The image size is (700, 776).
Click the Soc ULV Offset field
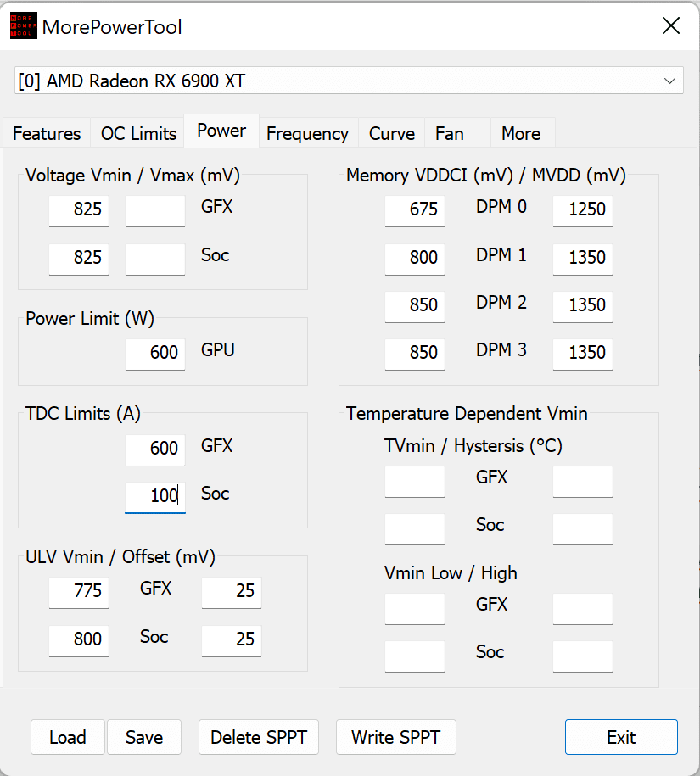(x=231, y=641)
